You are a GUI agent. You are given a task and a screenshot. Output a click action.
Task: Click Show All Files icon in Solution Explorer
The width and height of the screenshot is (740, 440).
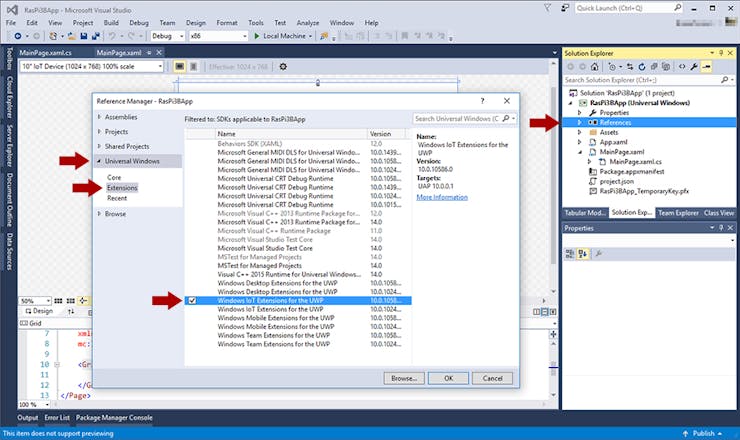(x=666, y=67)
